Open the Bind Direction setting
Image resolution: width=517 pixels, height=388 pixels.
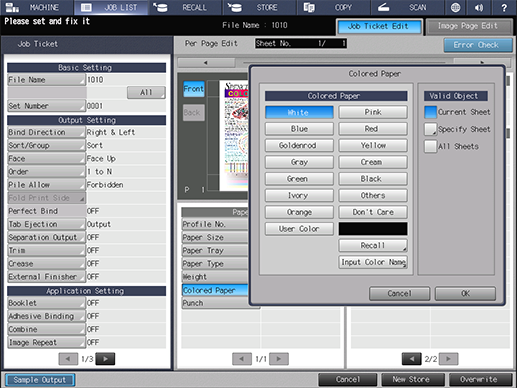point(46,132)
